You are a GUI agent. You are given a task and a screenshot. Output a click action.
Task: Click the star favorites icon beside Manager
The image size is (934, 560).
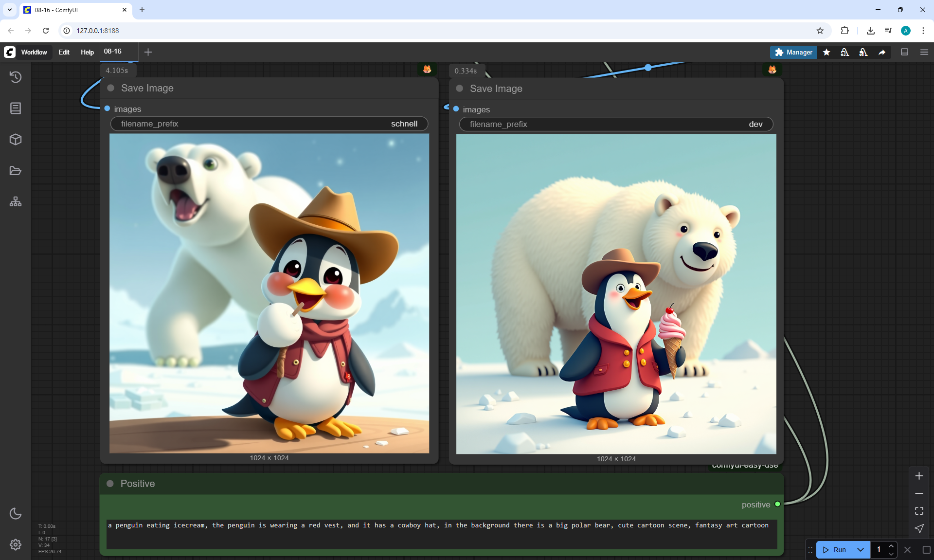[826, 52]
